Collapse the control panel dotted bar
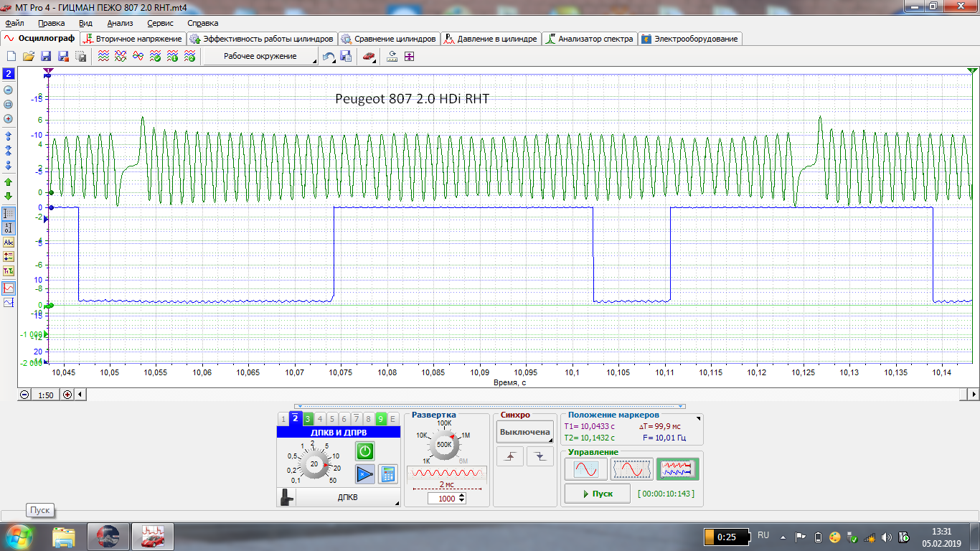This screenshot has height=551, width=980. (x=489, y=406)
